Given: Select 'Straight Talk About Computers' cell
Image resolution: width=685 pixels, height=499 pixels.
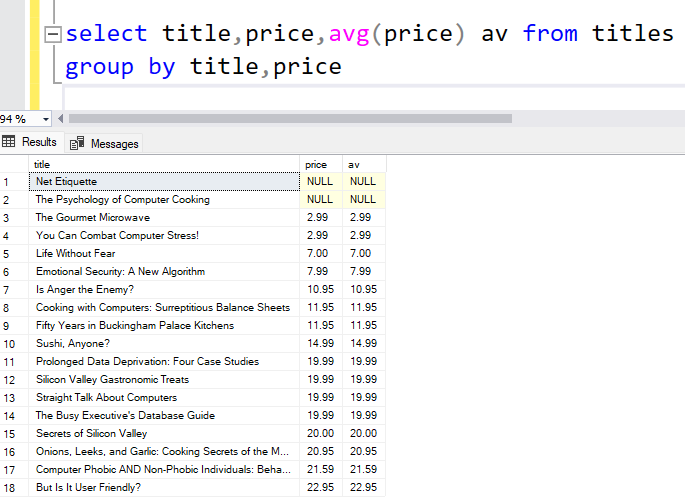Looking at the screenshot, I should point(164,398).
